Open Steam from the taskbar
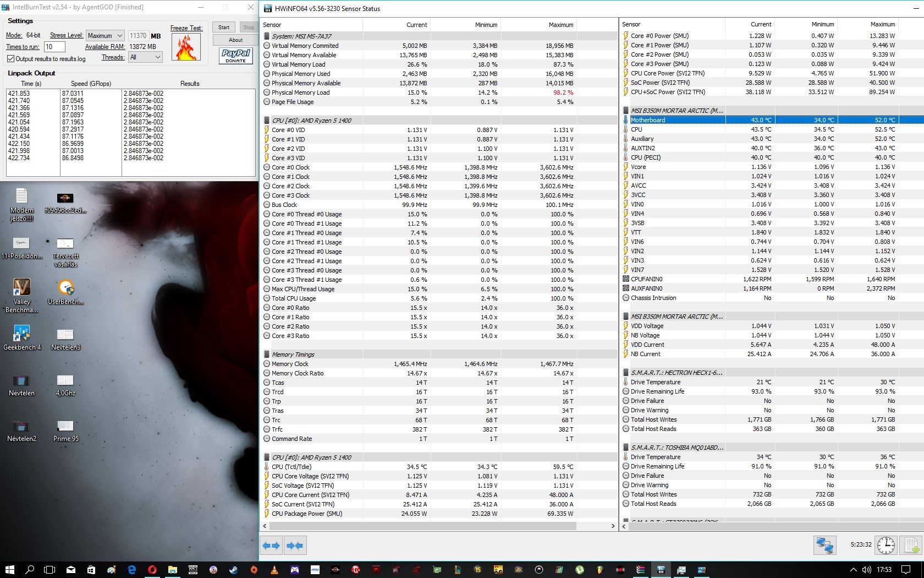 point(233,570)
